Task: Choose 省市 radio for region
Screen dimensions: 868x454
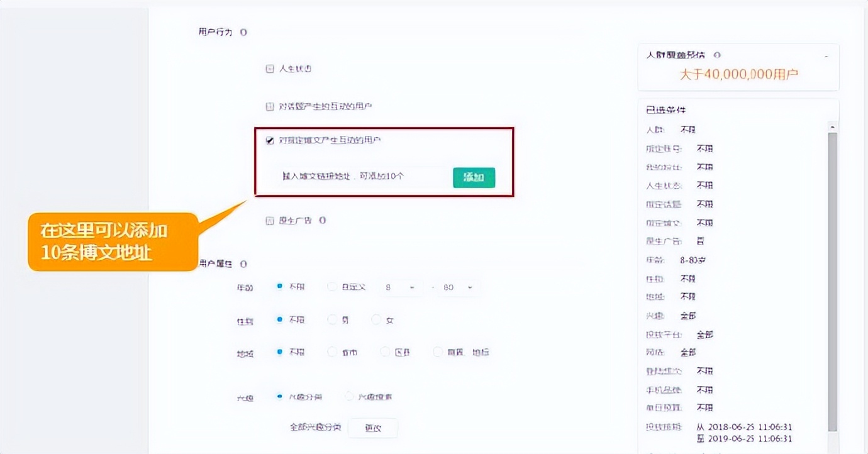Action: point(332,352)
